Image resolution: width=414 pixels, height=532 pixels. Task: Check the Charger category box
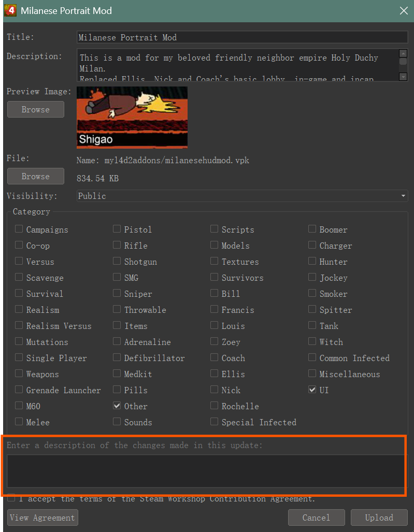click(312, 245)
